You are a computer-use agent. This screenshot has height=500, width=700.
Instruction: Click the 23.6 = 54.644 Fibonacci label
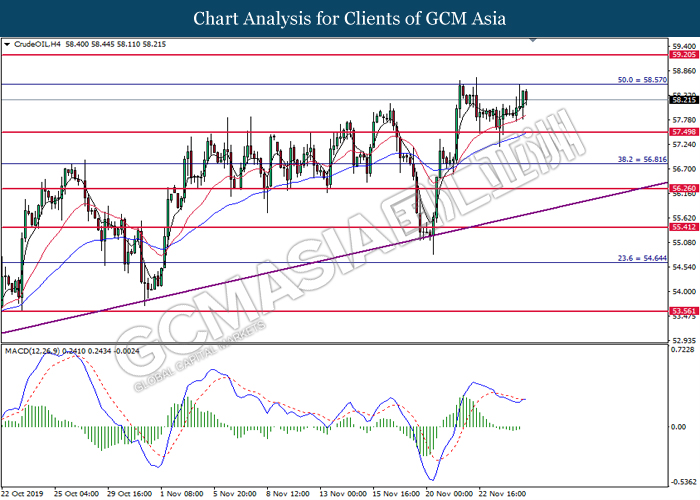642,258
